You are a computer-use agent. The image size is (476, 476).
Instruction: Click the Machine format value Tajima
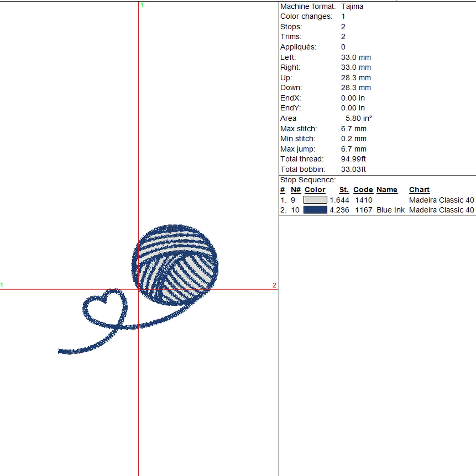point(352,6)
